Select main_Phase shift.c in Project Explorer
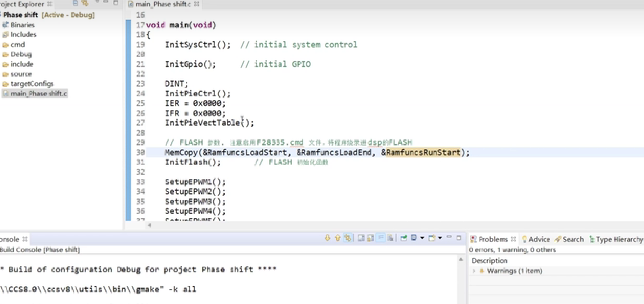Viewport: 644px width, 304px height. tap(35, 94)
